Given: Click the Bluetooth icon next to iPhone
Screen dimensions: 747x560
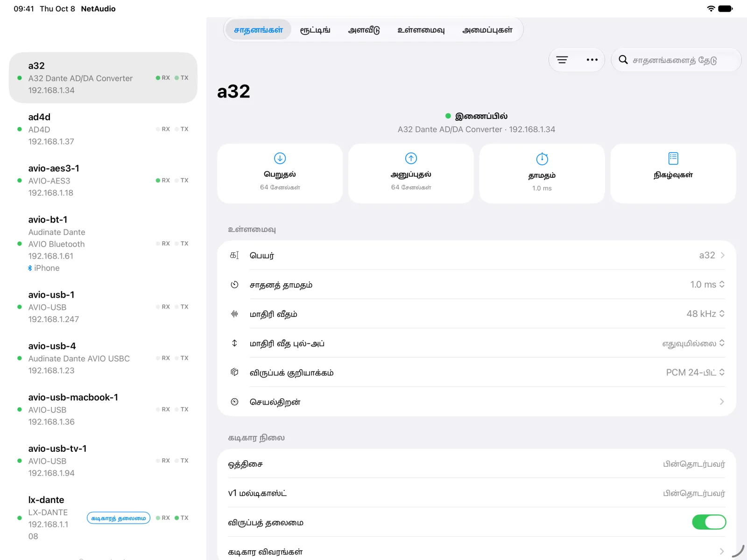Looking at the screenshot, I should [x=30, y=268].
